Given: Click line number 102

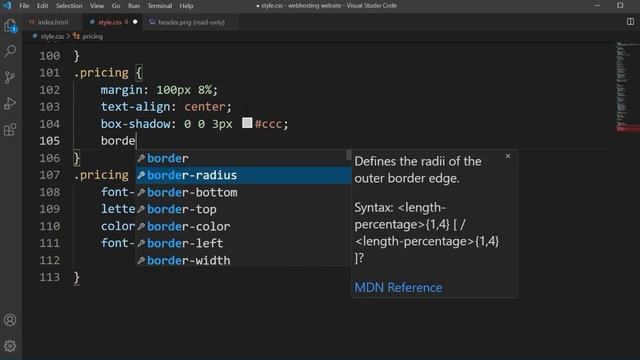Looking at the screenshot, I should point(50,90).
